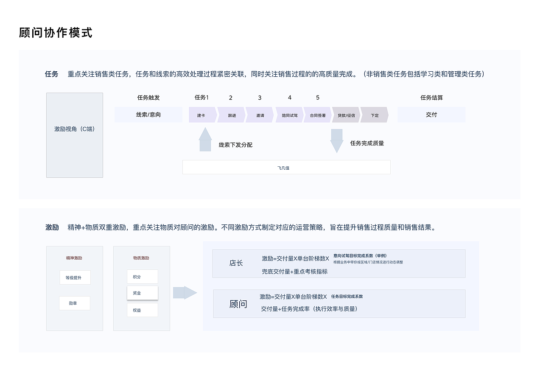Select the 等级提升 option under 精神激励

click(x=75, y=277)
